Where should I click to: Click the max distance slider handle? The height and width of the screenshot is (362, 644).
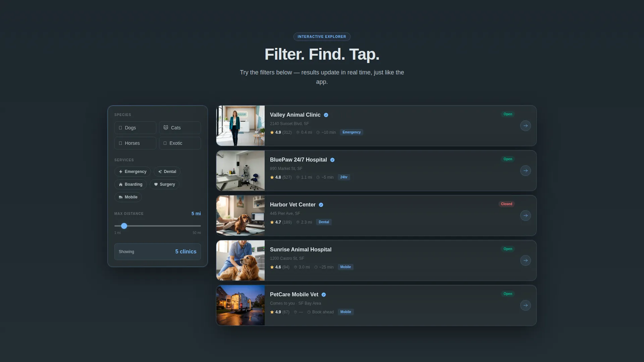click(x=124, y=226)
